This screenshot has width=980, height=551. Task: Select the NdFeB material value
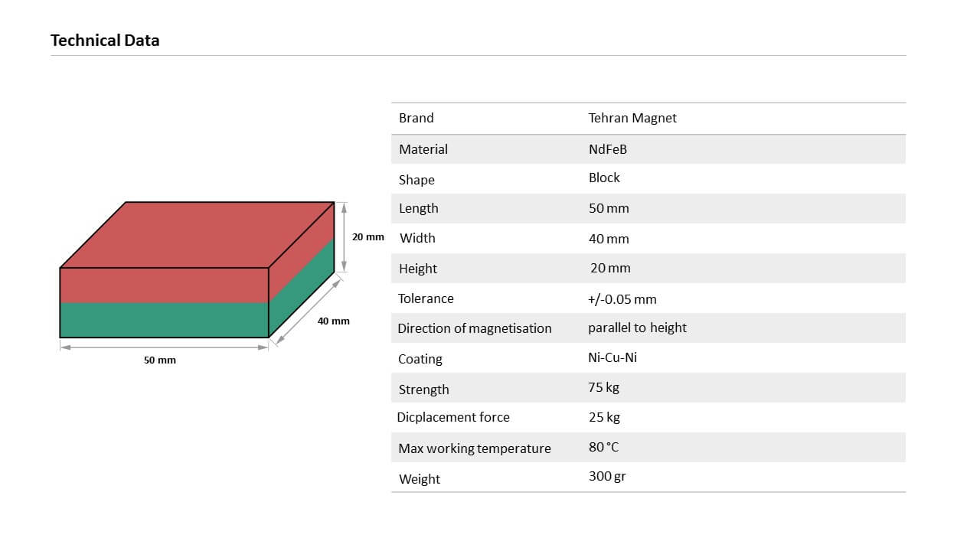(x=608, y=149)
